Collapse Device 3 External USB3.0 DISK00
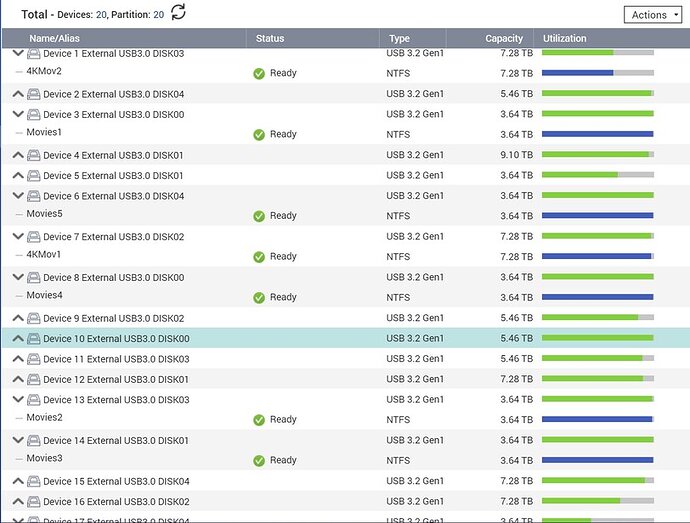 (x=18, y=114)
